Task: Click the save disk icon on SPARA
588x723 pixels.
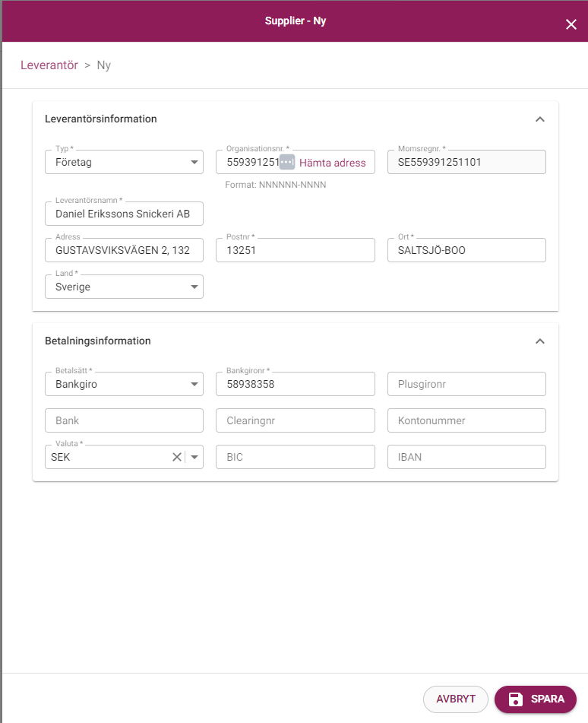Action: tap(516, 699)
